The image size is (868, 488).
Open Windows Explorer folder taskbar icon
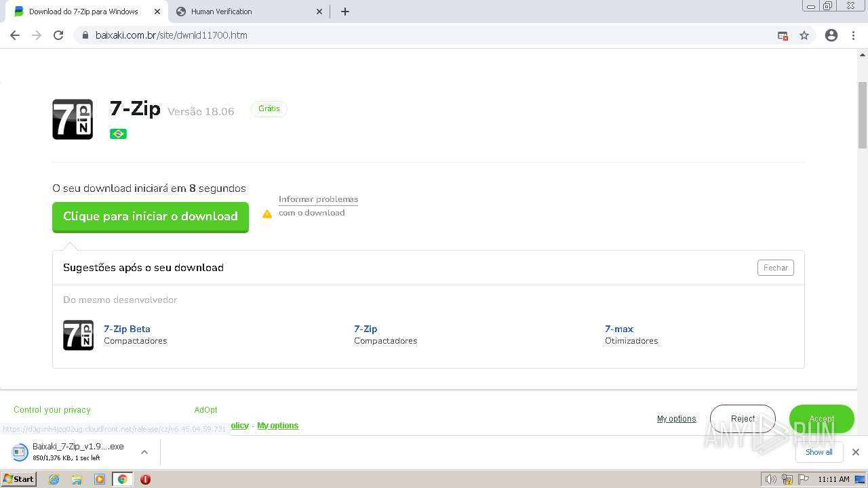77,479
